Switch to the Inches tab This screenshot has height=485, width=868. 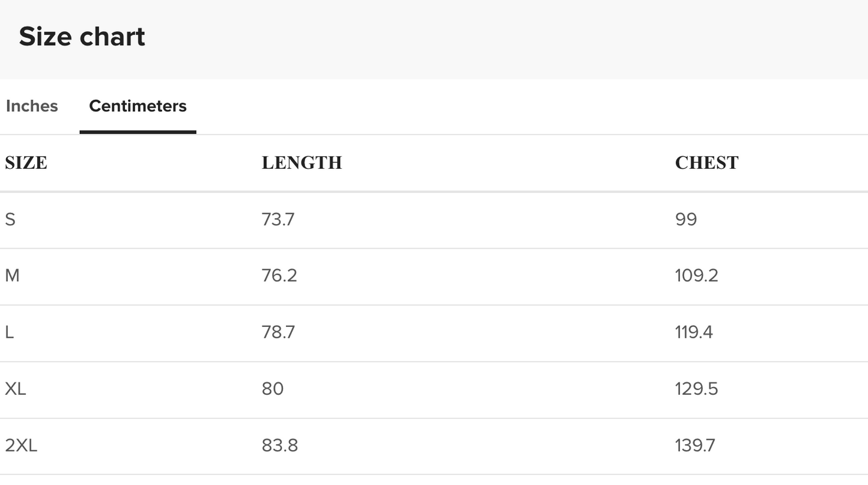click(x=32, y=106)
